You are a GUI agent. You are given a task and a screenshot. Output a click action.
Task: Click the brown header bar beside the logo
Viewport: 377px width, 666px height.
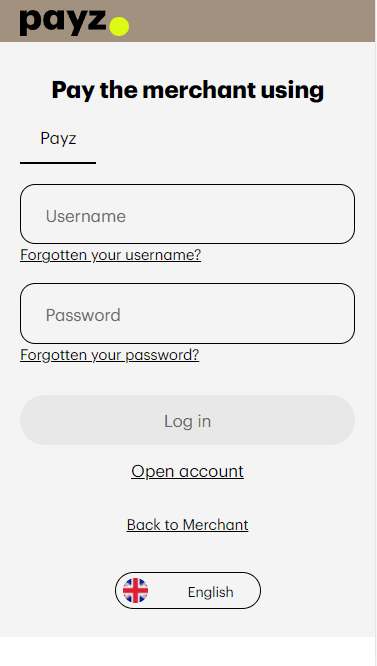250,21
